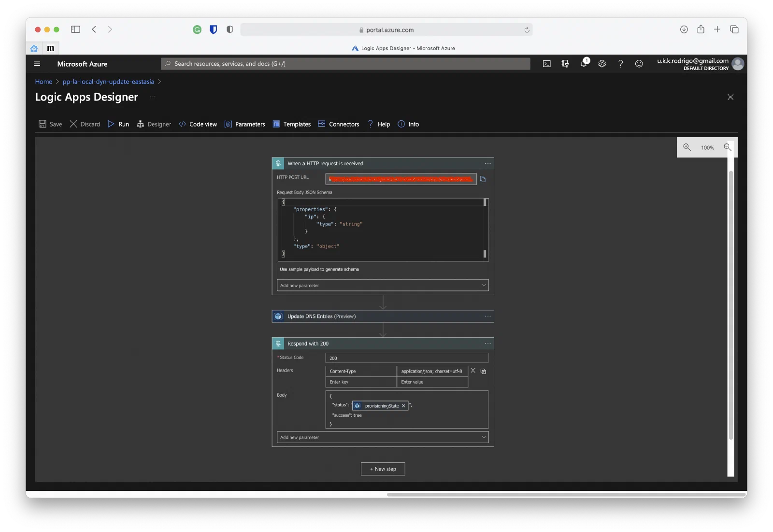Go to Home breadcrumb
Image resolution: width=773 pixels, height=532 pixels.
tap(43, 82)
